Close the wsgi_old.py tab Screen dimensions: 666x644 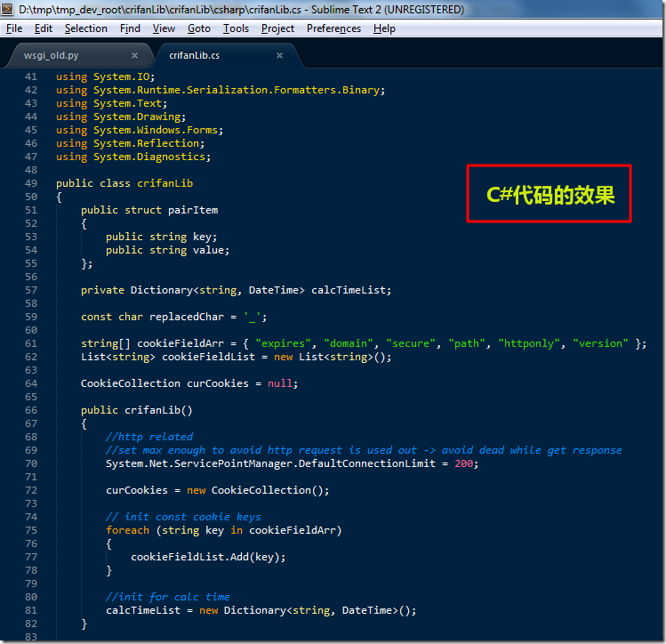point(134,56)
